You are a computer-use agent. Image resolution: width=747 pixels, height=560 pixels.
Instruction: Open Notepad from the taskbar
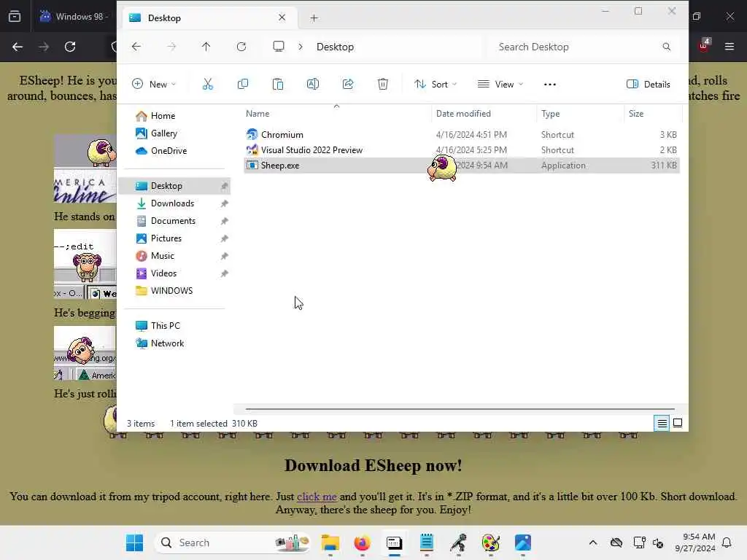[x=426, y=542]
